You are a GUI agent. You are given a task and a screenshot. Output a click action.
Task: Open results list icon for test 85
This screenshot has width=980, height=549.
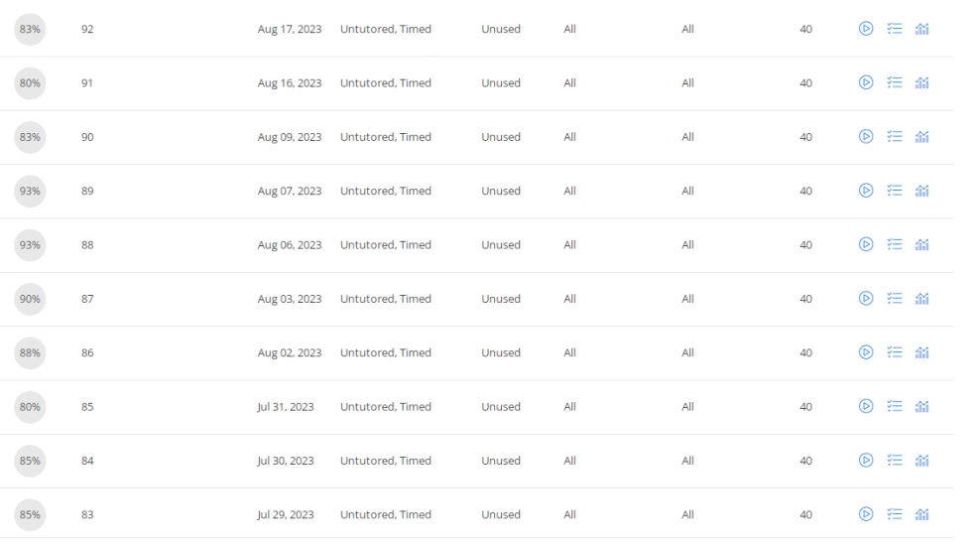(x=894, y=406)
